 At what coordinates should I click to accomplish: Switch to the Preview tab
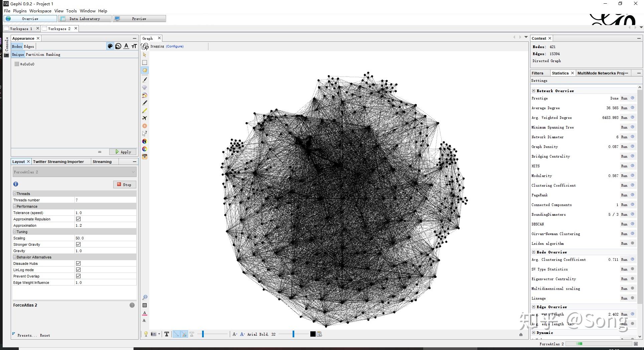pos(139,19)
